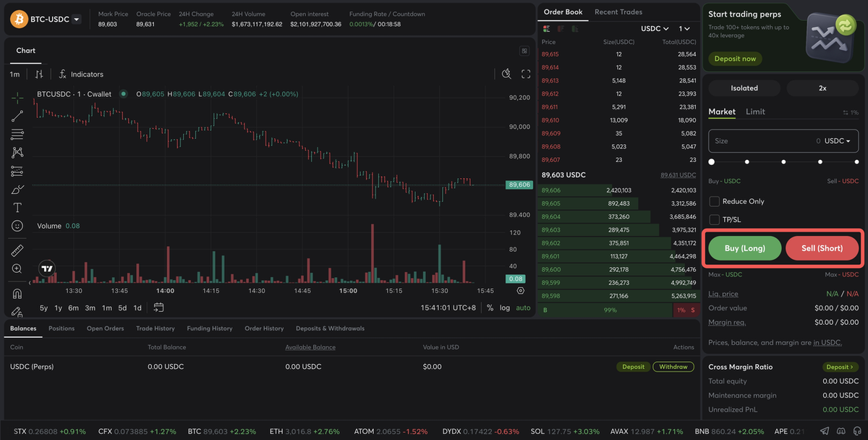Screen dimensions: 868x440
Task: Open the Positions tab
Action: pyautogui.click(x=61, y=329)
